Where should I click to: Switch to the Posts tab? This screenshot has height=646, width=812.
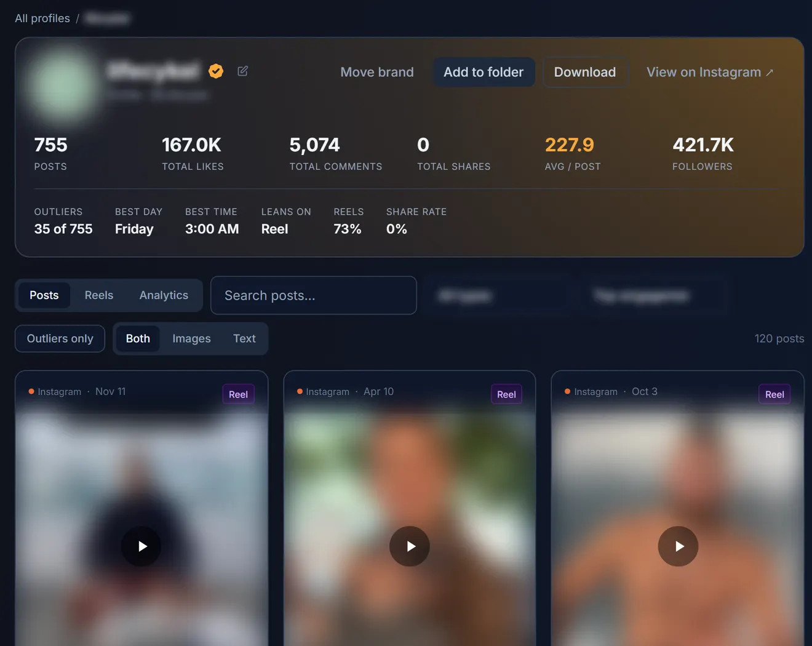[x=44, y=295]
